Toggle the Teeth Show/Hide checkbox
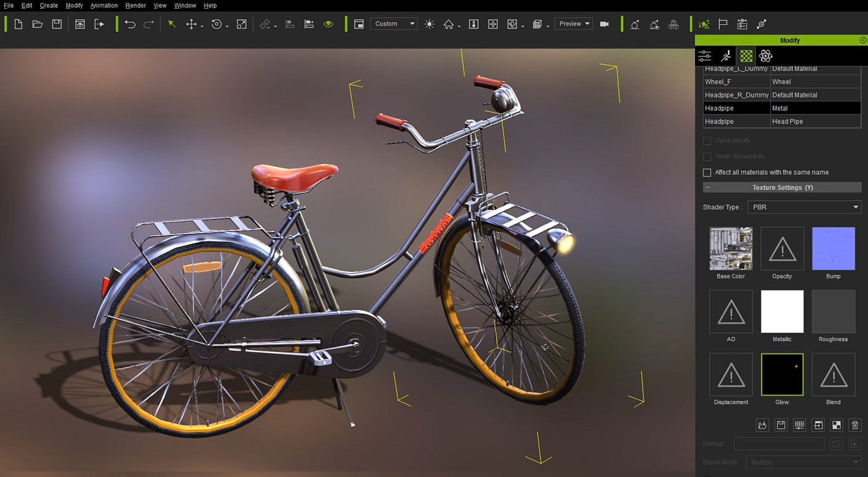The width and height of the screenshot is (868, 477). point(707,157)
